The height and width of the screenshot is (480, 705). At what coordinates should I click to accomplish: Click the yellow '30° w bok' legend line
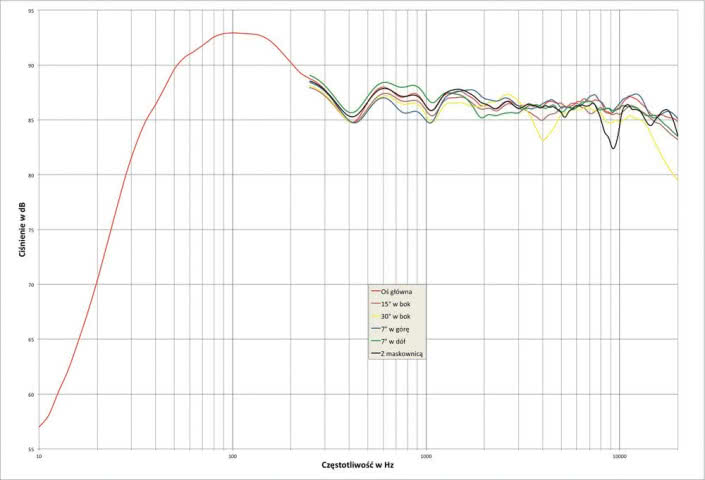pyautogui.click(x=376, y=316)
